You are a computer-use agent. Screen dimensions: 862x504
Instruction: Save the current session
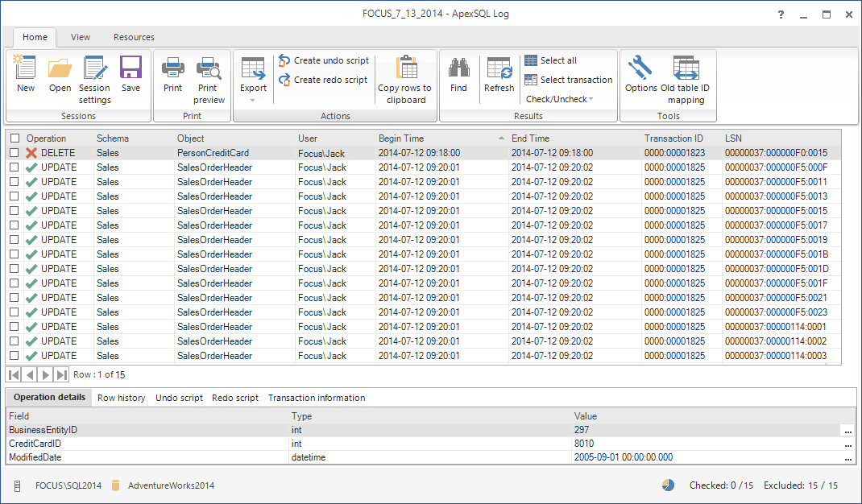[131, 69]
